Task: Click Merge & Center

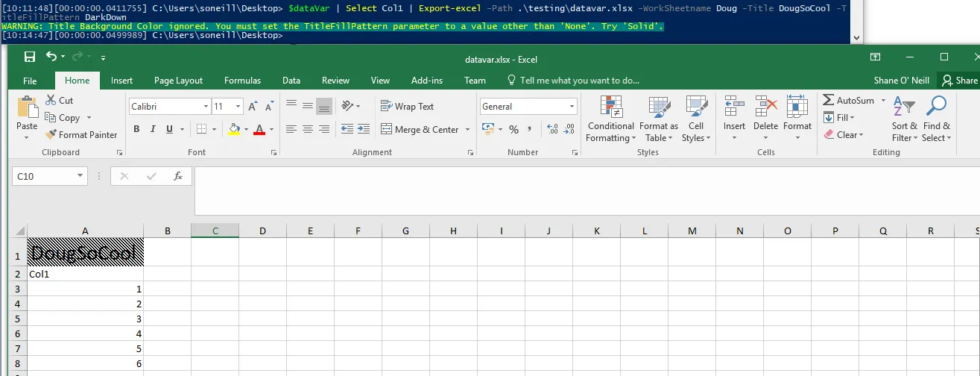Action: (x=420, y=129)
